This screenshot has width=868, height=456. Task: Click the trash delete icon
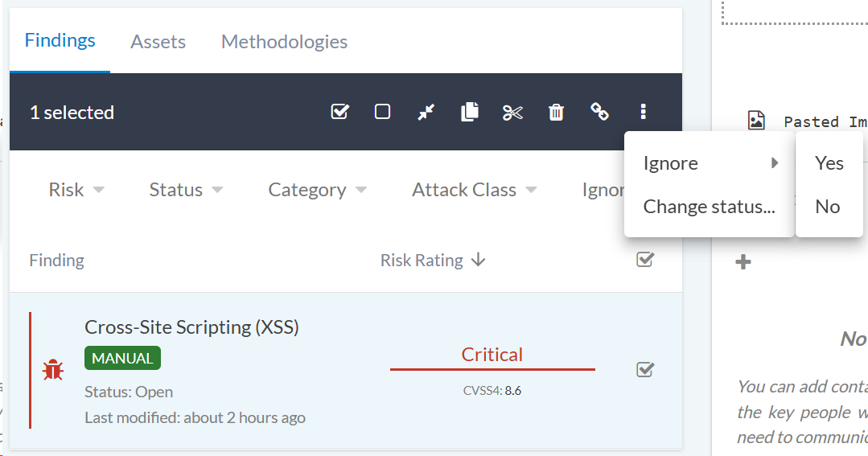(556, 112)
